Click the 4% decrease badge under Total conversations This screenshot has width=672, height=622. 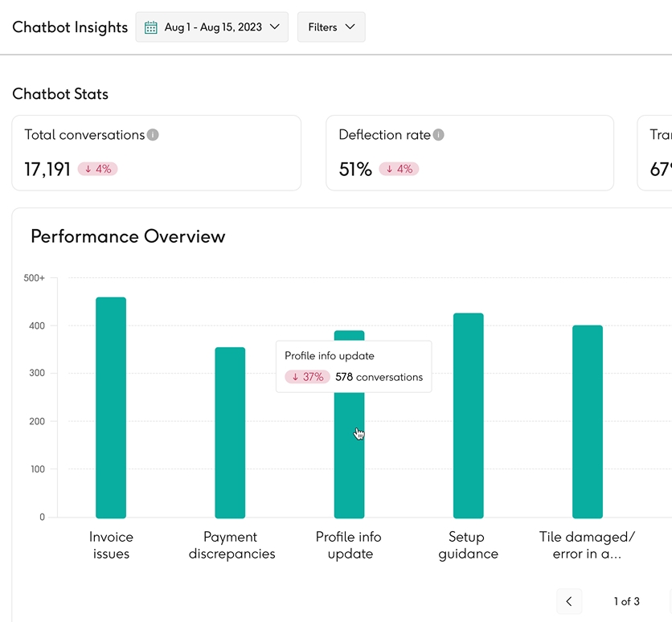click(98, 169)
